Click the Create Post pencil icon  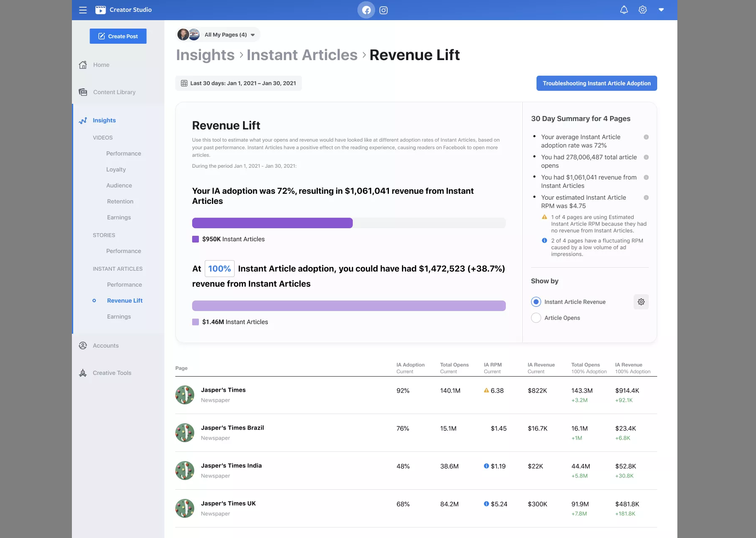[102, 36]
